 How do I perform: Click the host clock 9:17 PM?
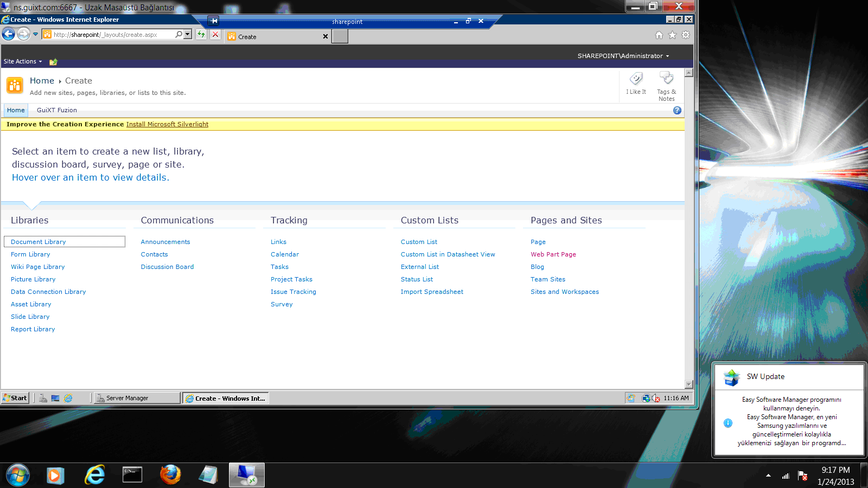[835, 470]
